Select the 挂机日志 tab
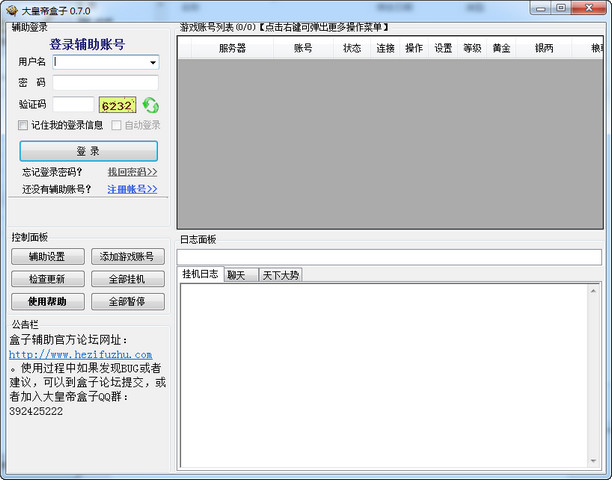Image resolution: width=612 pixels, height=480 pixels. [x=200, y=275]
